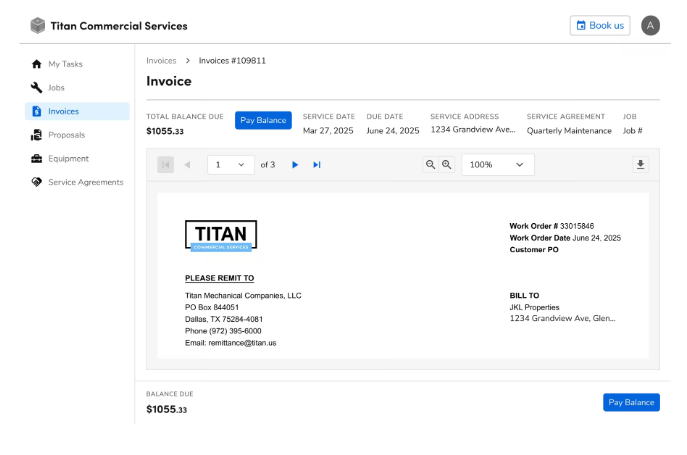
Task: Click the remittance@titan.us email text
Action: [242, 343]
